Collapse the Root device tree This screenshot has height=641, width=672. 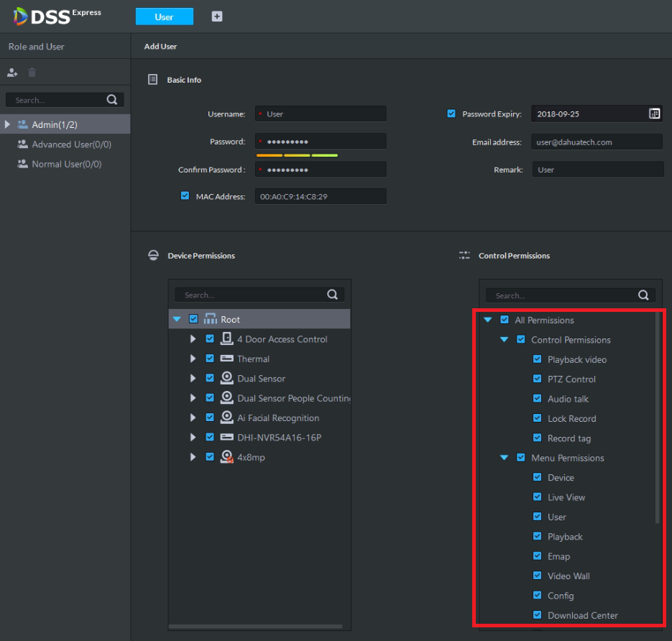tap(177, 319)
